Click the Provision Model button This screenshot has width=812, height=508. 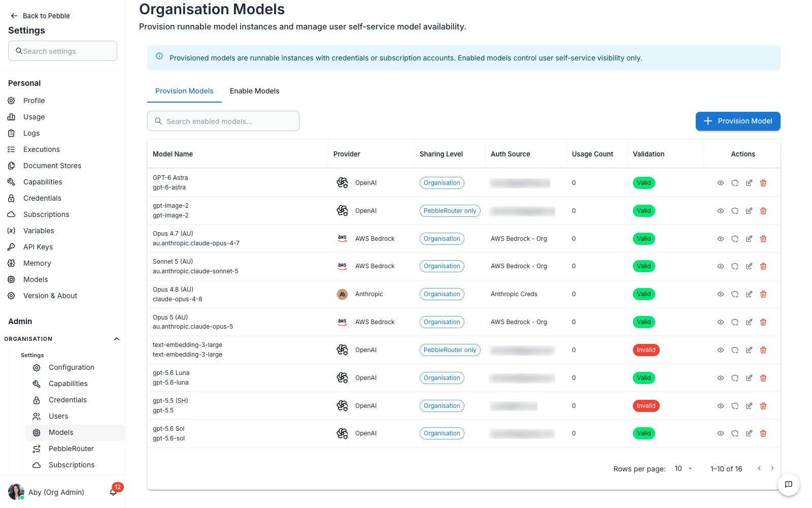pos(738,121)
